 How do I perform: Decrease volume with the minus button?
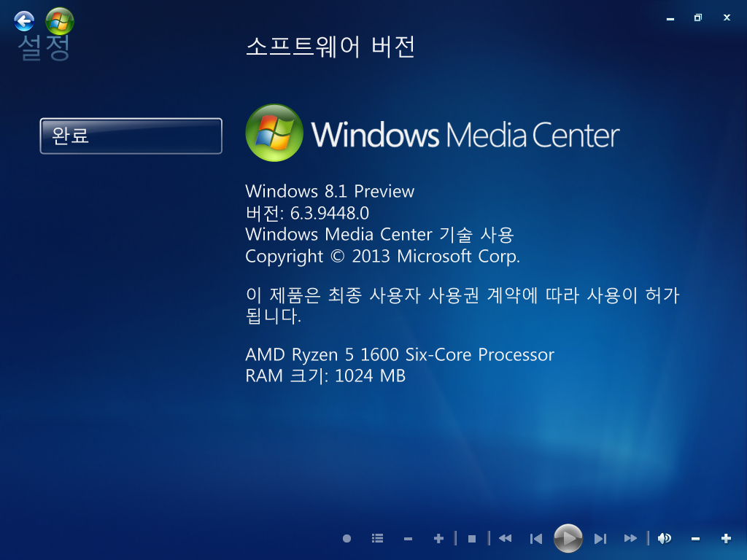[695, 539]
